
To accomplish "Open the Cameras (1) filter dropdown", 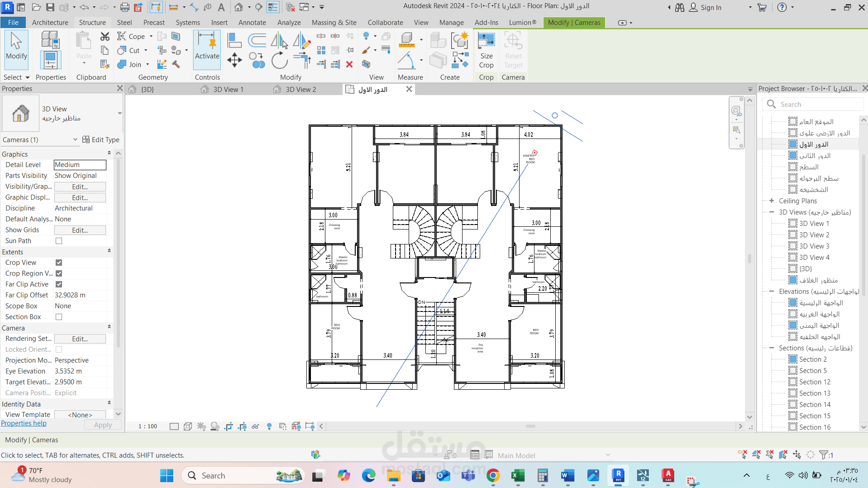I will [75, 140].
